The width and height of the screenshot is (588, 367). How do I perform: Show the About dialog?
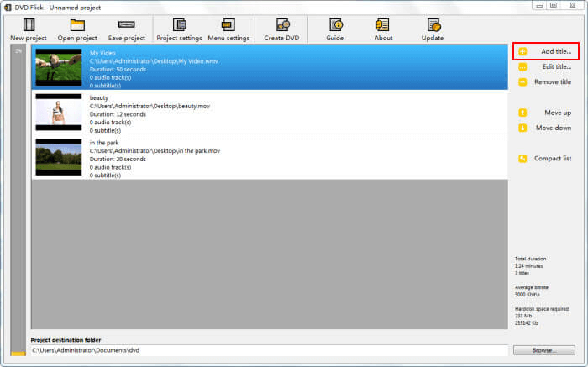tap(383, 29)
